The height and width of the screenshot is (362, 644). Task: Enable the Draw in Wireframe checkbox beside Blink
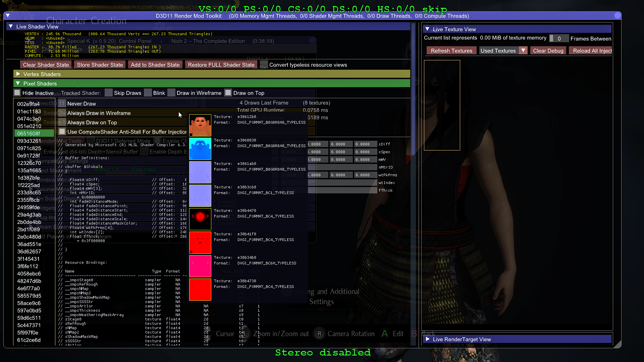tap(171, 93)
